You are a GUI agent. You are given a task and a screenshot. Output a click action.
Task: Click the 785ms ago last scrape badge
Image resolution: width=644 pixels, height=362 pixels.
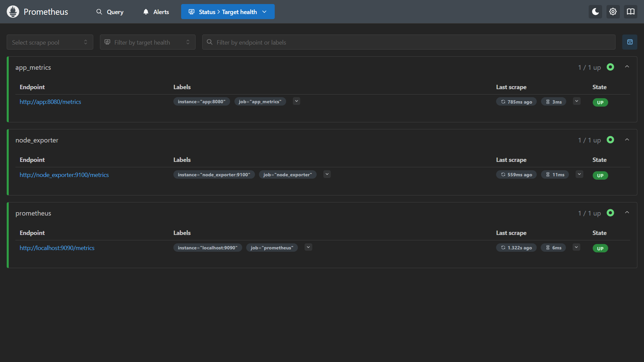[516, 102]
